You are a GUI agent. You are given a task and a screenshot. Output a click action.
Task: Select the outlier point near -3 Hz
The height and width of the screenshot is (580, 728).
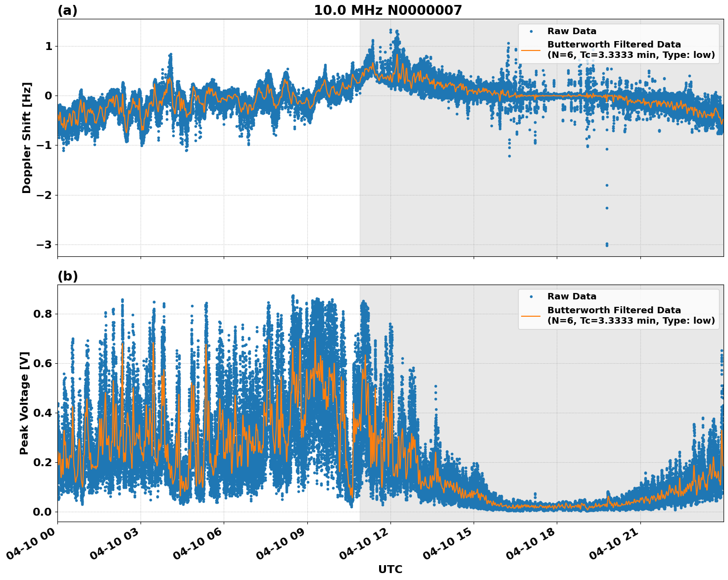click(608, 245)
